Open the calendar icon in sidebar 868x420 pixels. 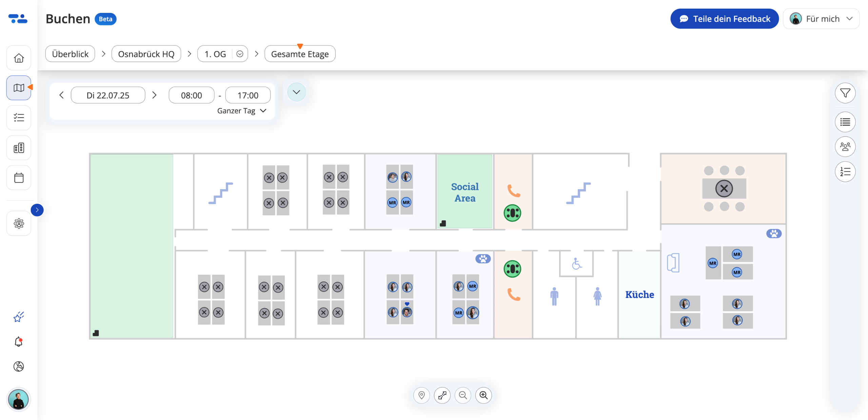[19, 178]
